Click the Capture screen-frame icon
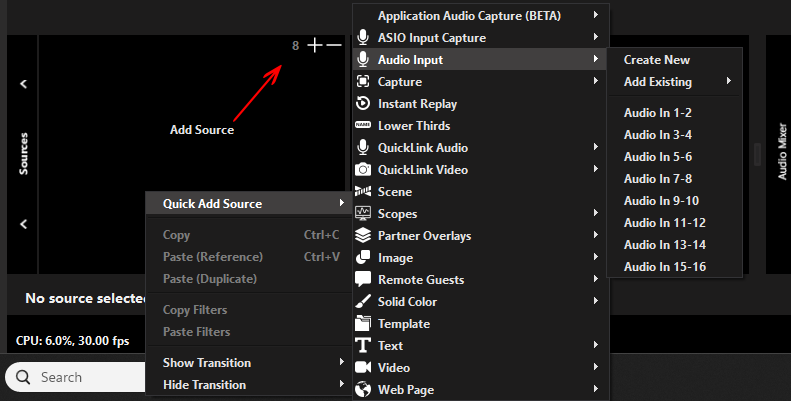The width and height of the screenshot is (791, 401). pos(363,81)
